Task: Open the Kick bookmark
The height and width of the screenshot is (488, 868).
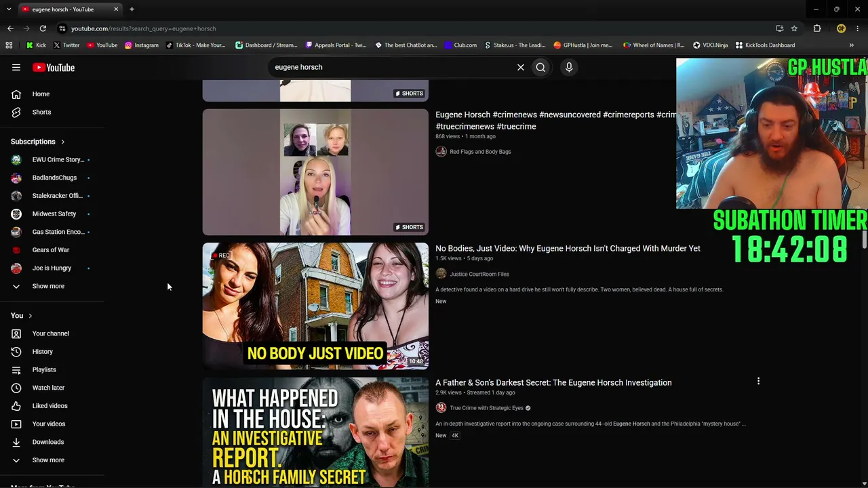Action: click(36, 45)
